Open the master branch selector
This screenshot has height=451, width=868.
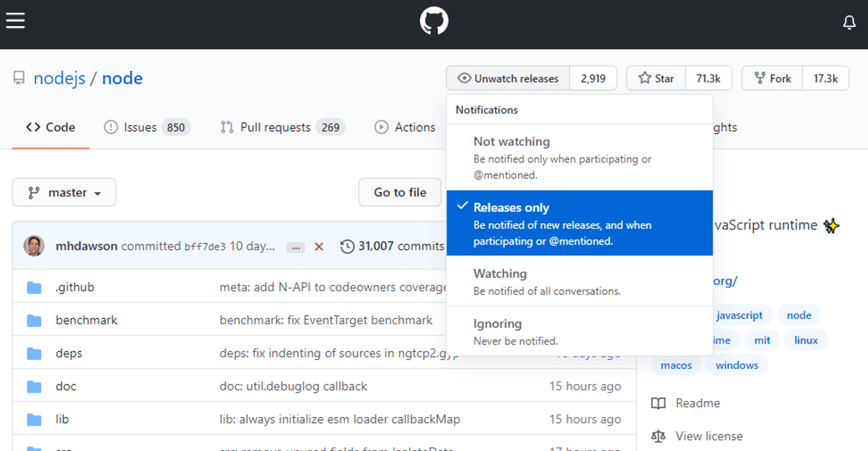coord(64,192)
